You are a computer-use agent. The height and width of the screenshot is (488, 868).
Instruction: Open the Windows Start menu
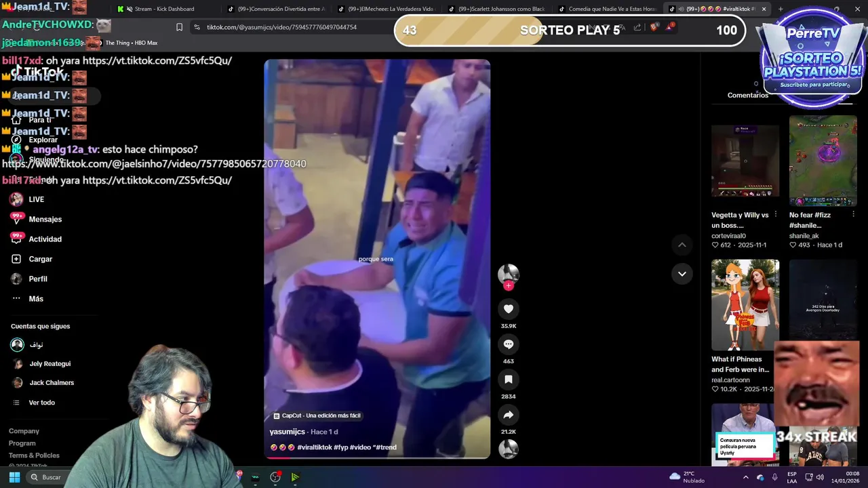click(x=14, y=477)
